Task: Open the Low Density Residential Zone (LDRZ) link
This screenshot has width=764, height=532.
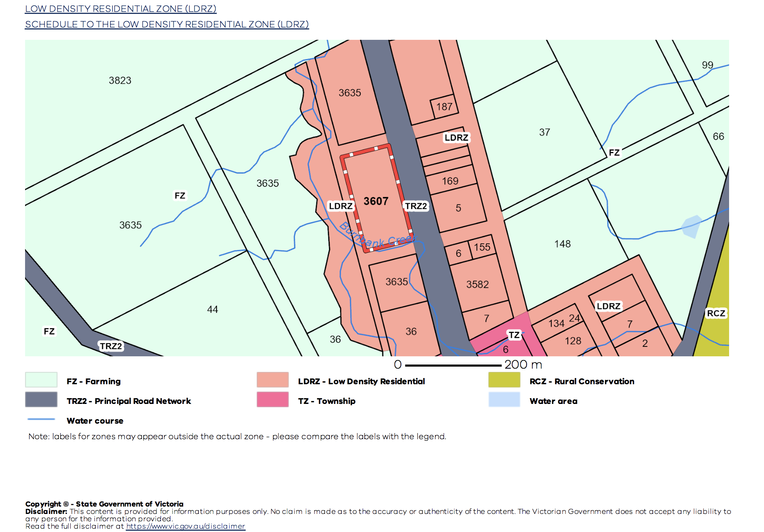Action: click(121, 9)
